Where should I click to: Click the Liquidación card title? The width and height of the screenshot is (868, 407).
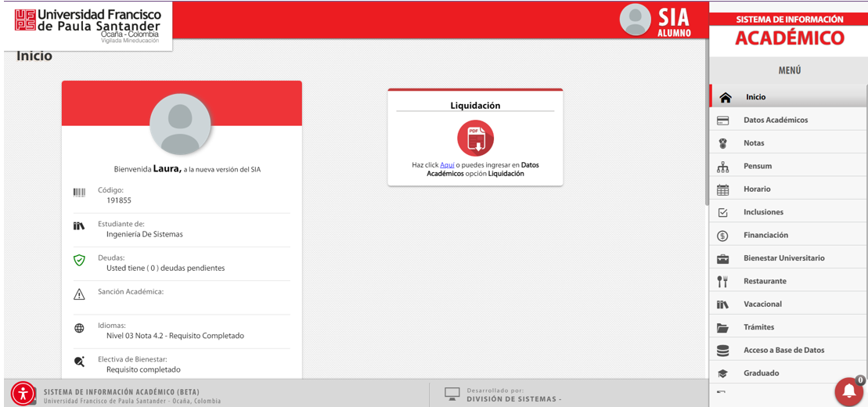pos(475,105)
